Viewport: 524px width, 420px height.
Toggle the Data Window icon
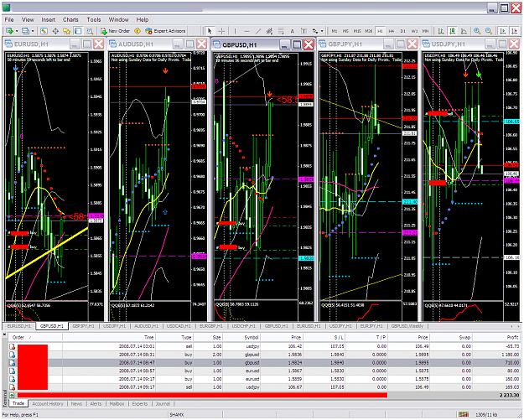point(55,31)
